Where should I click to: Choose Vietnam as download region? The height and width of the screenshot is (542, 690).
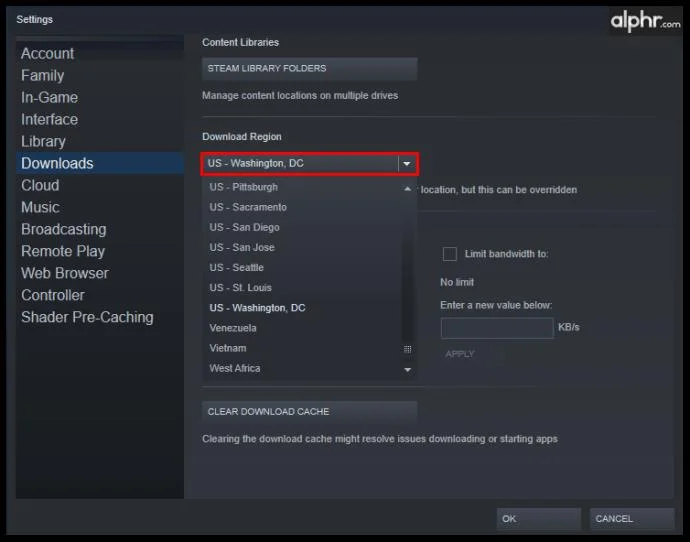302,348
